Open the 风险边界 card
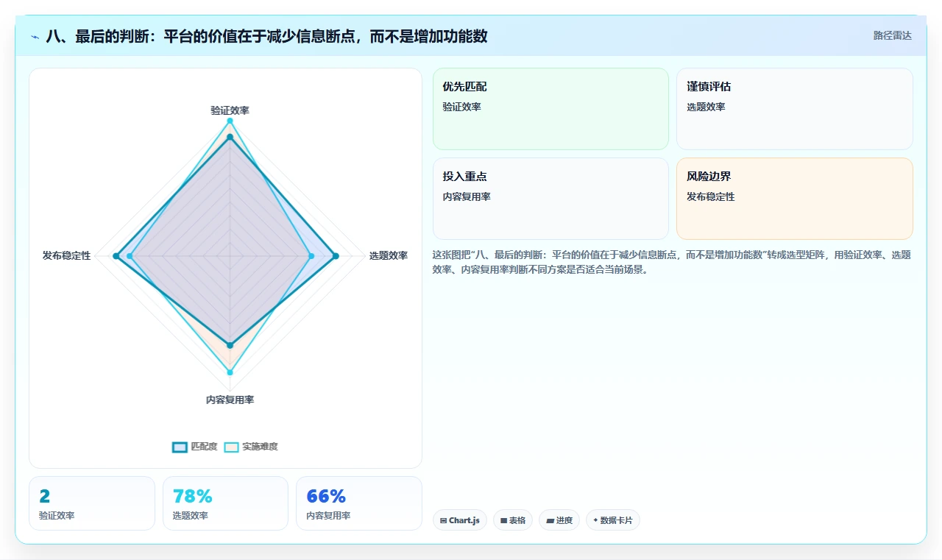Screen dimensions: 942x560 (795, 199)
